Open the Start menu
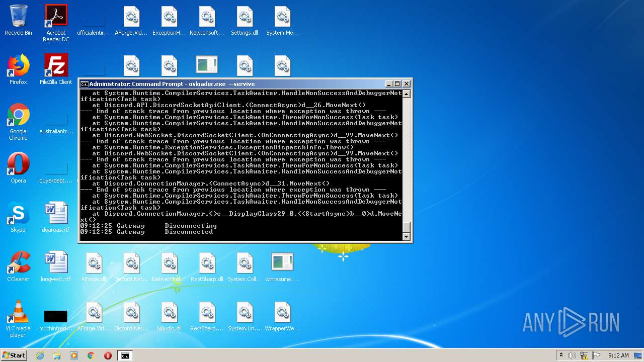 14,355
